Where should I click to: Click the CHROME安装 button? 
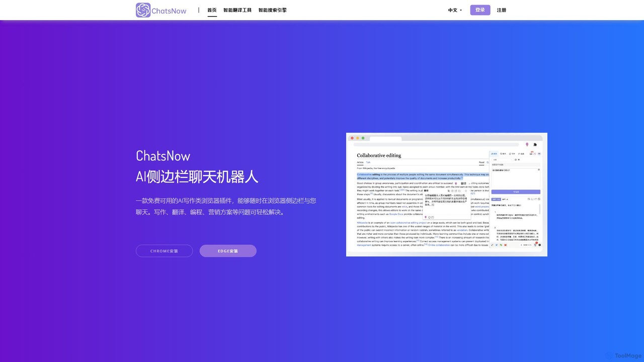pyautogui.click(x=164, y=251)
